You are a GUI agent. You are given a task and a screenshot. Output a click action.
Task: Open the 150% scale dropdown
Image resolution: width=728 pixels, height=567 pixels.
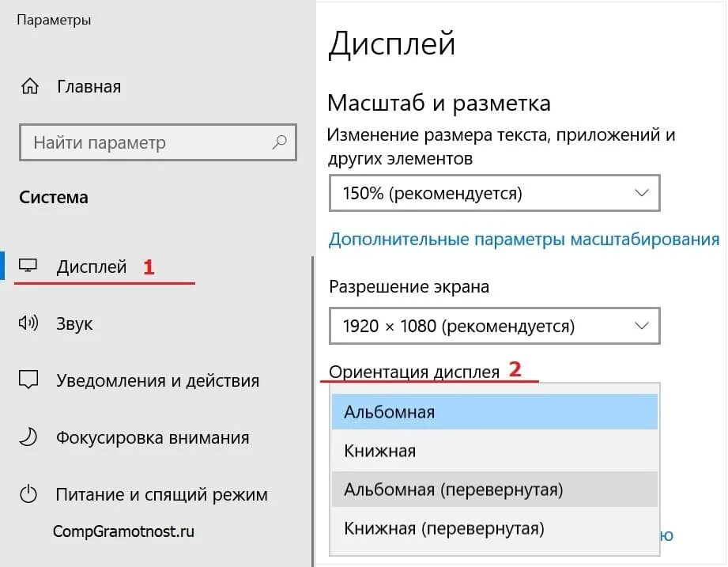495,193
